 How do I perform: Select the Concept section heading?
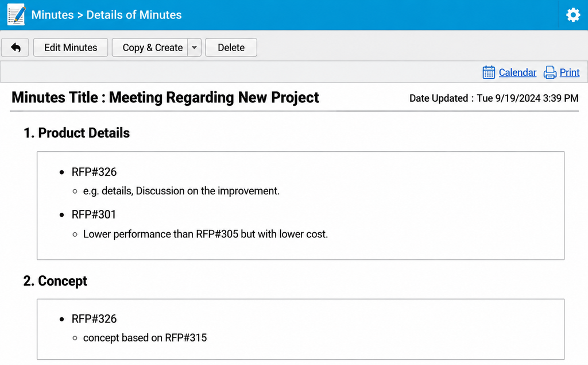[55, 281]
